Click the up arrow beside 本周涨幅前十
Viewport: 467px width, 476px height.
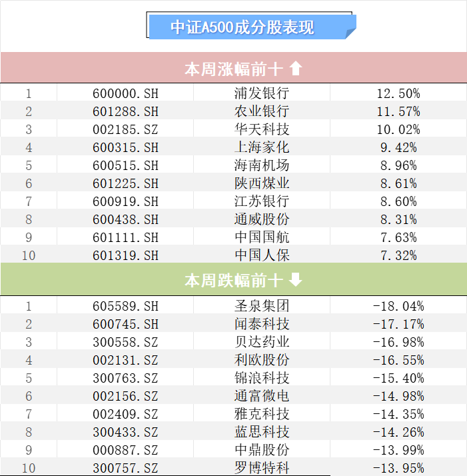(296, 69)
